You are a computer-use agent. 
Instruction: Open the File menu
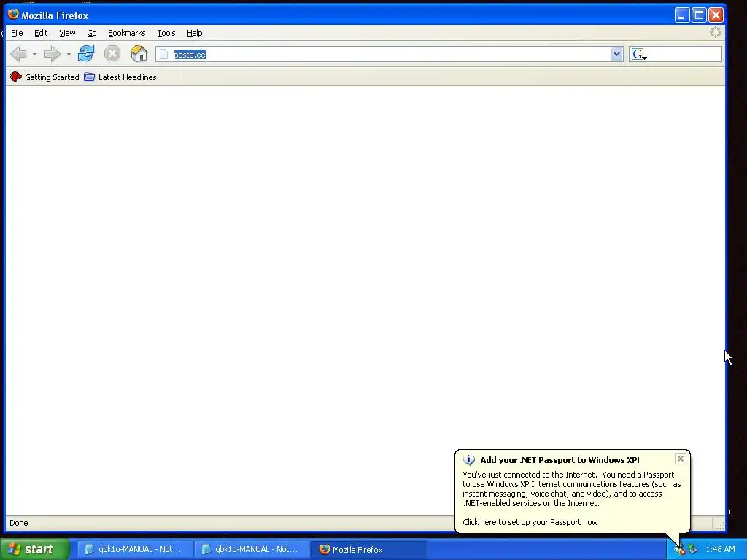pos(17,33)
